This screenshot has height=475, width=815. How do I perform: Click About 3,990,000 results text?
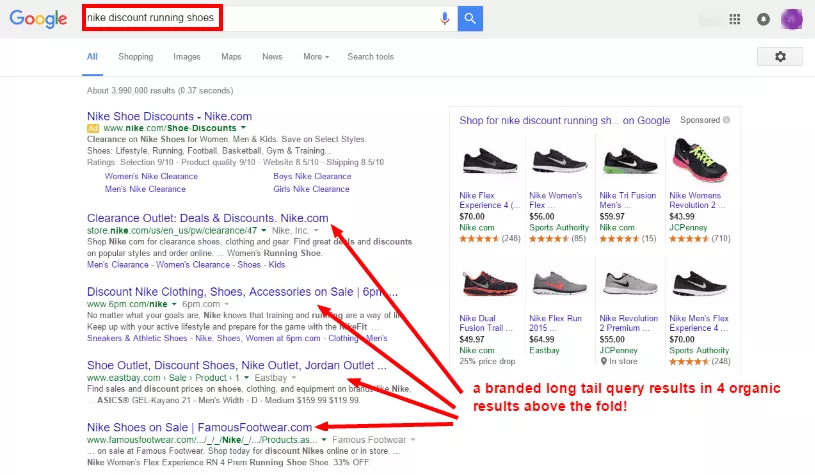[x=160, y=90]
